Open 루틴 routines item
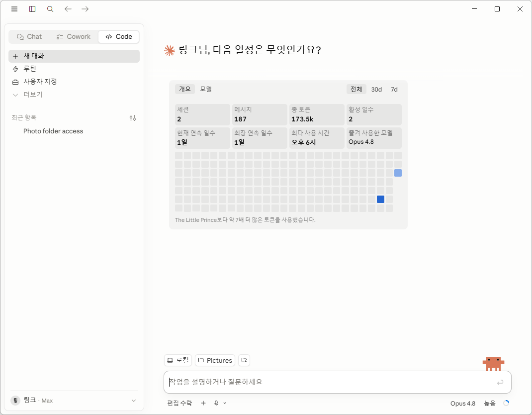Image resolution: width=532 pixels, height=415 pixels. [74, 69]
